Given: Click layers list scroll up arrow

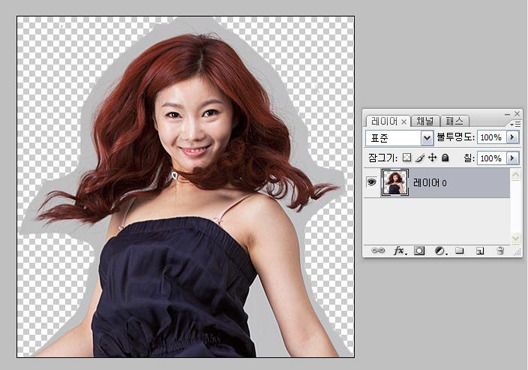Looking at the screenshot, I should point(516,175).
